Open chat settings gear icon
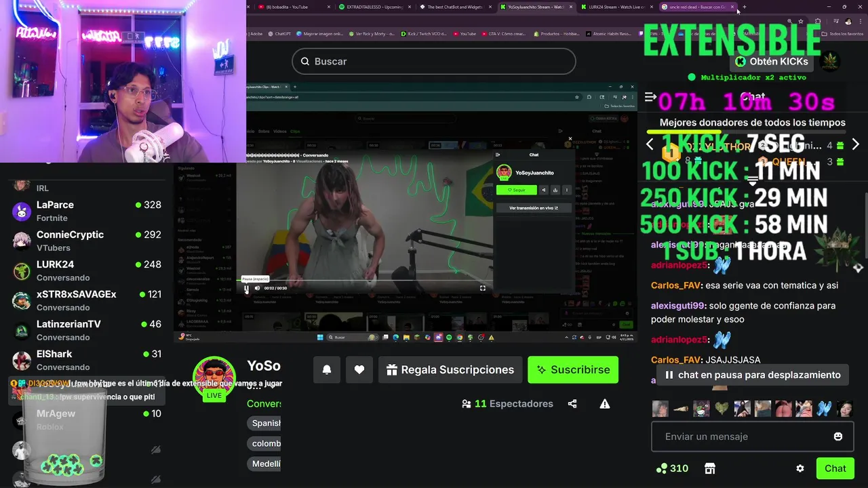The height and width of the screenshot is (488, 868). pyautogui.click(x=800, y=468)
